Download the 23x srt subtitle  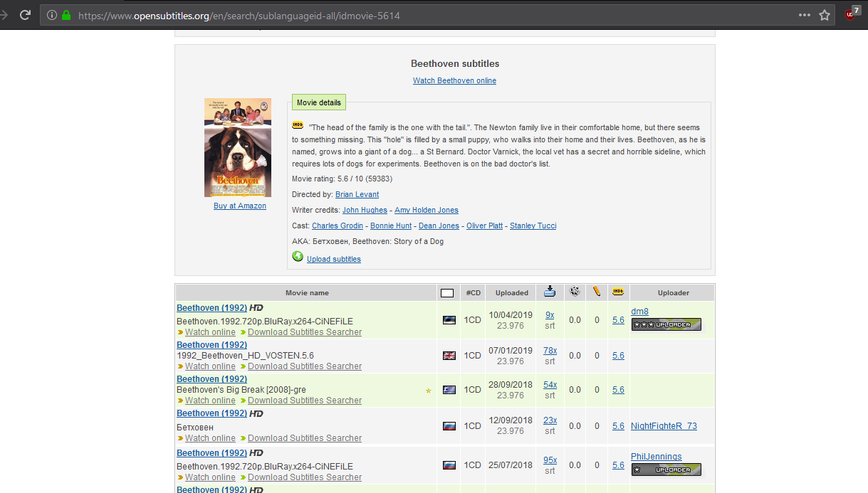[x=550, y=420]
